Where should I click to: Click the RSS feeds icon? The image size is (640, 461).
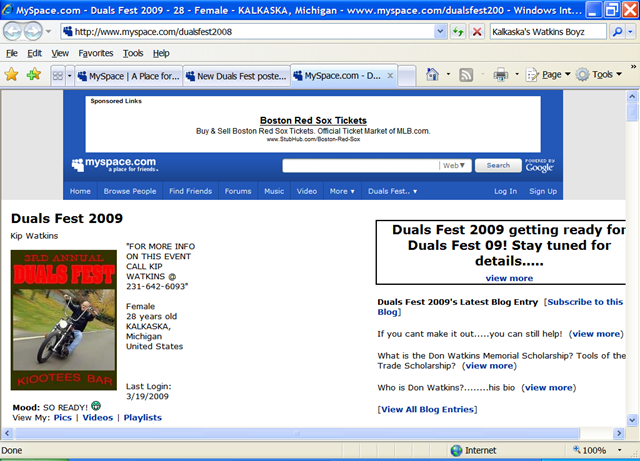click(x=466, y=75)
